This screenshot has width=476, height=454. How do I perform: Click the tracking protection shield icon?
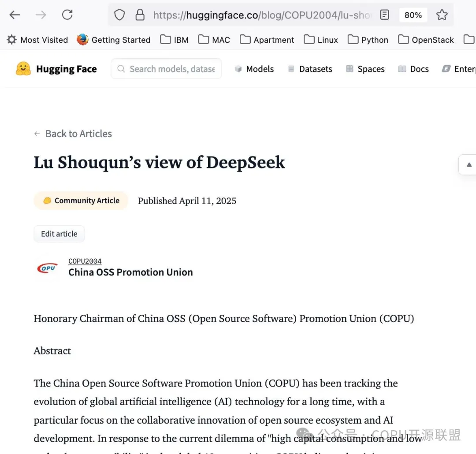tap(119, 15)
